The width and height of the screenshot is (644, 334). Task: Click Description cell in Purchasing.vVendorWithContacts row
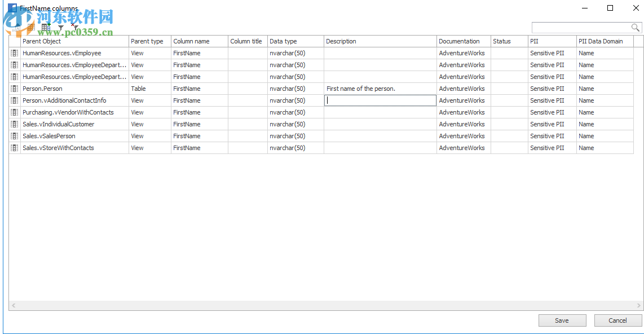(380, 113)
